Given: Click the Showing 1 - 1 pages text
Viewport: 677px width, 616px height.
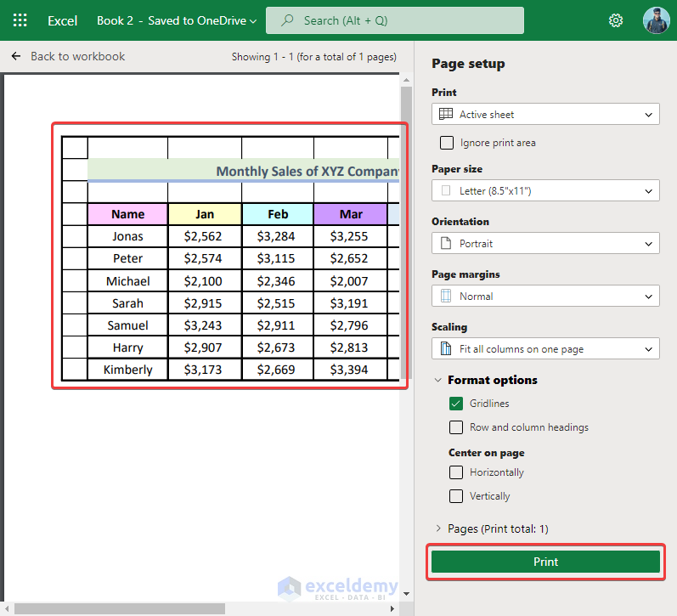Looking at the screenshot, I should click(314, 57).
